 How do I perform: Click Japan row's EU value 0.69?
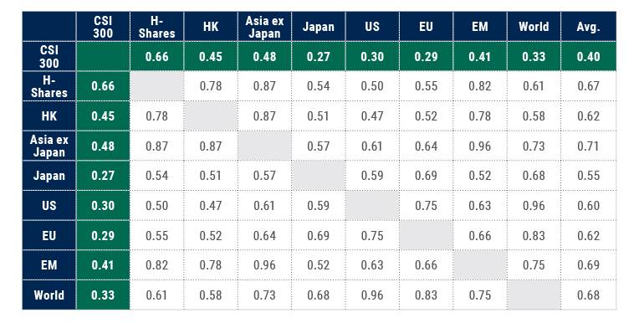point(426,176)
